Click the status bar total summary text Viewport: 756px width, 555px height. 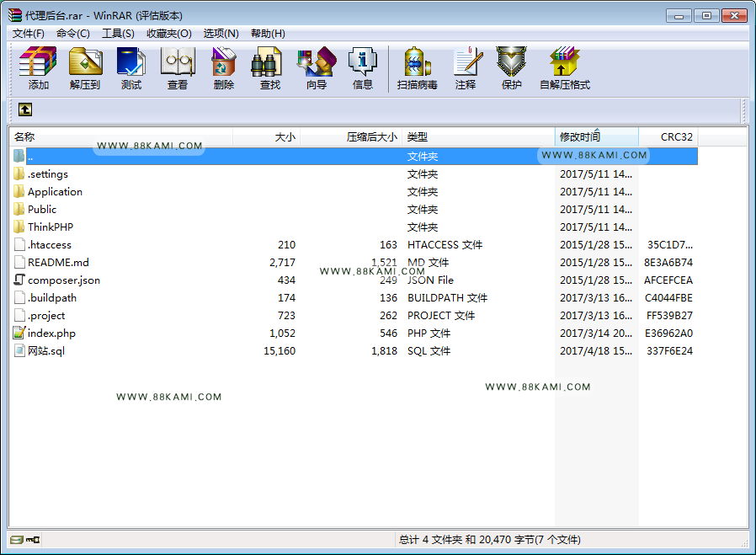[x=490, y=540]
